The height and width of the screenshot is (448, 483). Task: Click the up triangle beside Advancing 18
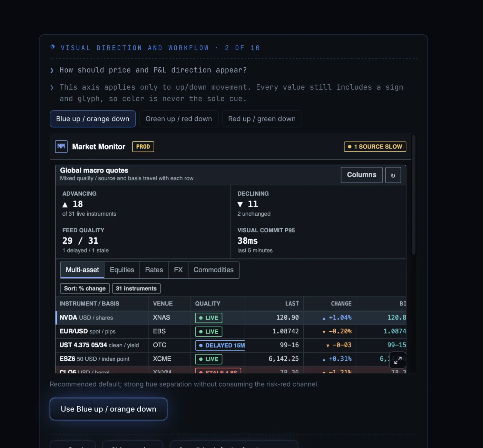65,205
